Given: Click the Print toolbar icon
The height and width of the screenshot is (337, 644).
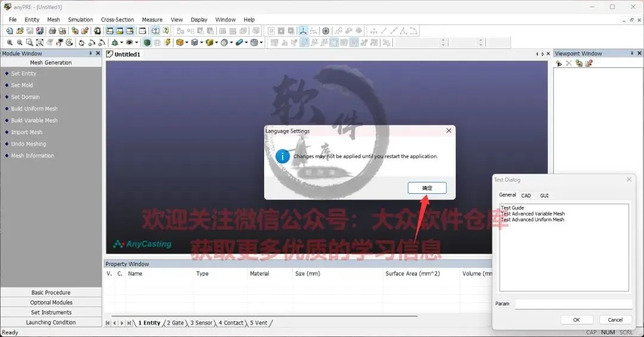Looking at the screenshot, I should (52, 31).
